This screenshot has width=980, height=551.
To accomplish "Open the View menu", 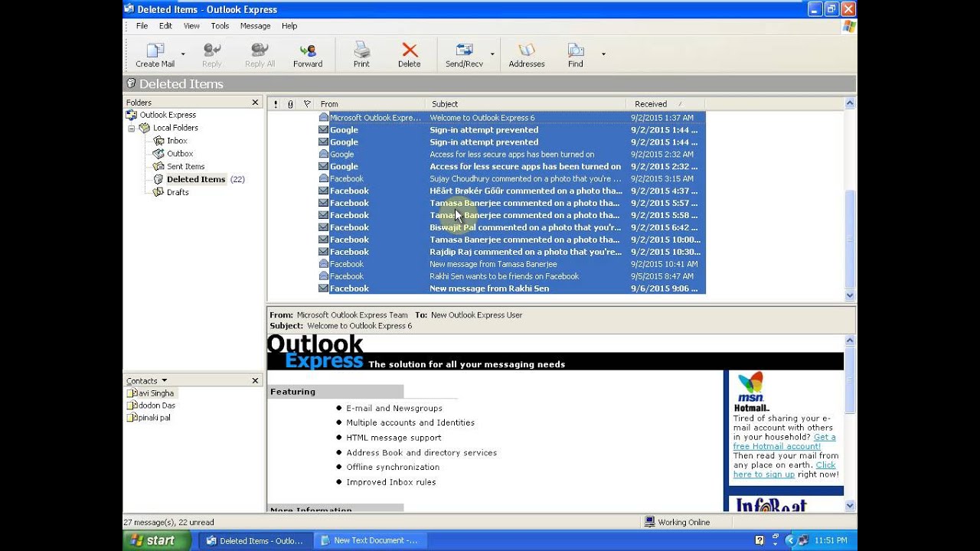I will [191, 26].
